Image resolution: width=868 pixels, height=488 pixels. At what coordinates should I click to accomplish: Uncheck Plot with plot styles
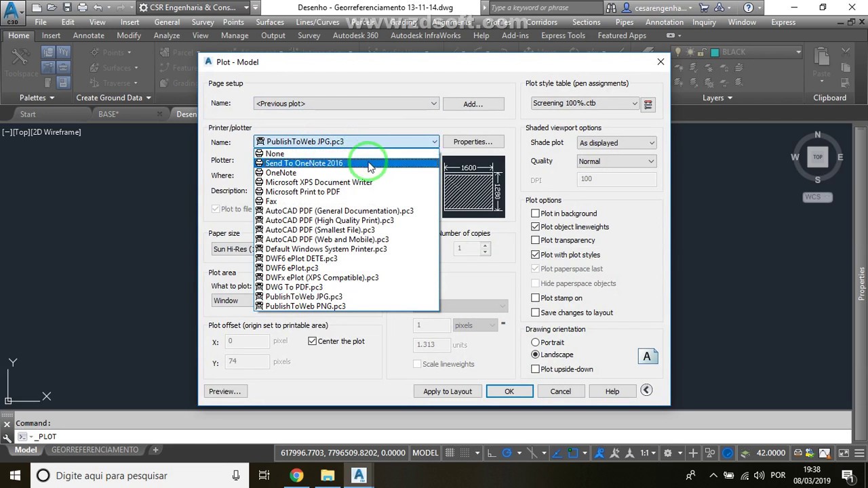(535, 255)
